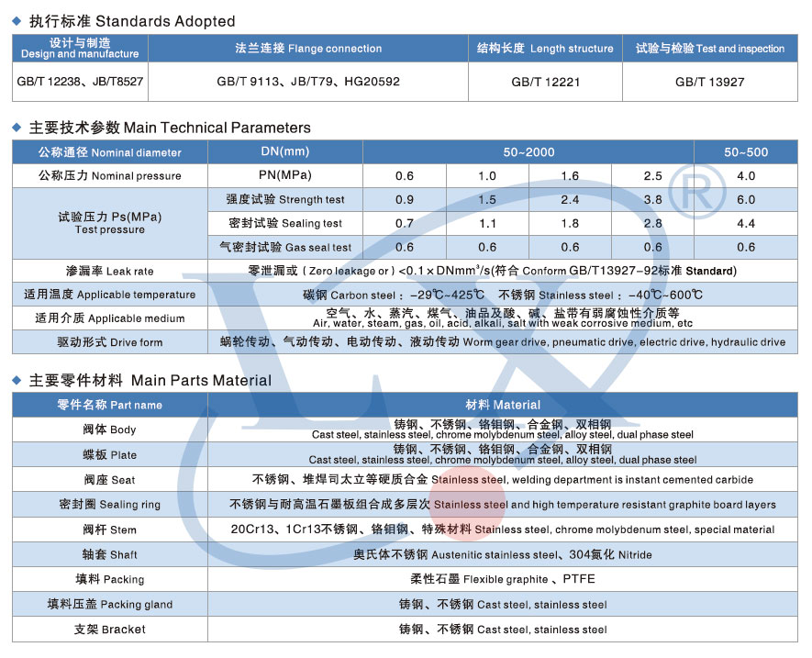Viewport: 812px width, 658px height.
Task: Click the "0.9" strength test value
Action: 405,199
